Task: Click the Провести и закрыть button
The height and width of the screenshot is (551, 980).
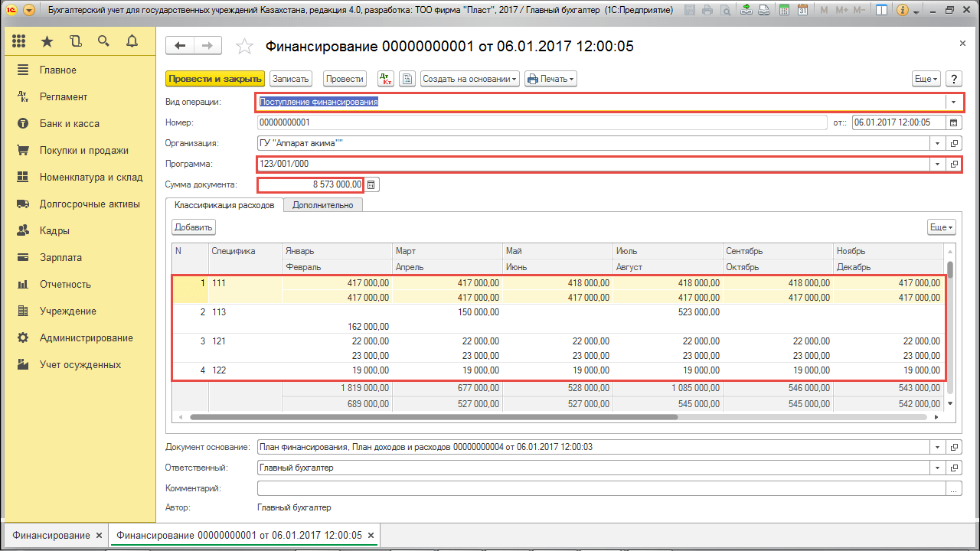Action: coord(214,79)
